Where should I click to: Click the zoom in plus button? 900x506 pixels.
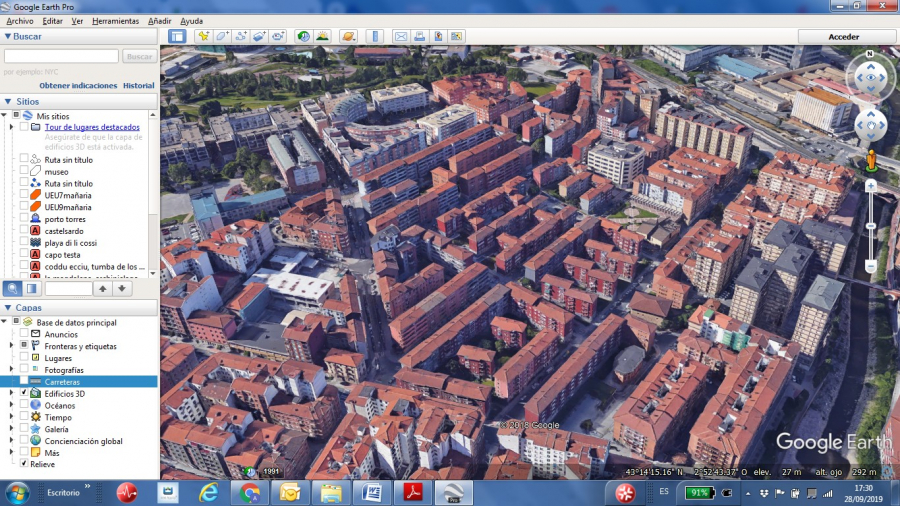[x=871, y=186]
